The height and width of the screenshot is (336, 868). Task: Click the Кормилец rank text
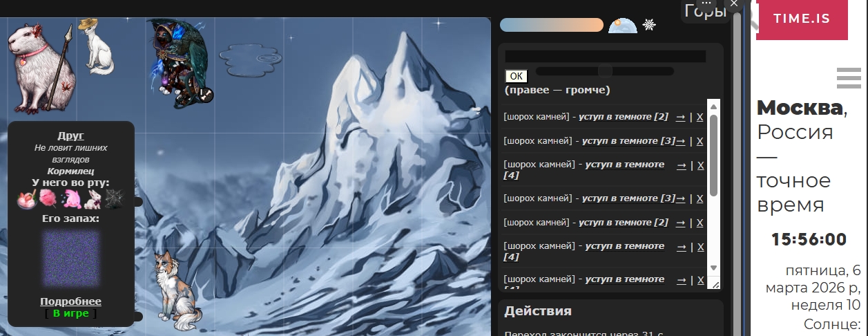[x=70, y=171]
